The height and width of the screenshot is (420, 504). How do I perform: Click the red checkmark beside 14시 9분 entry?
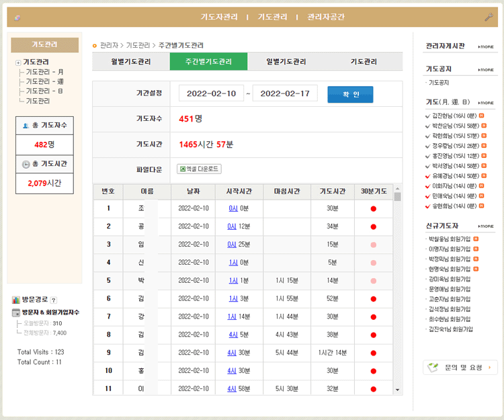pyautogui.click(x=427, y=196)
